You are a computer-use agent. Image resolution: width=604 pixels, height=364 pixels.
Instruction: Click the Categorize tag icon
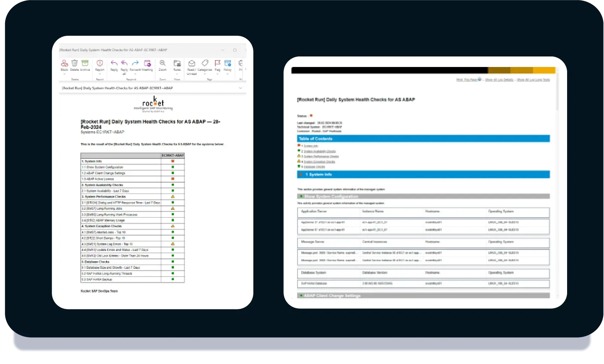pyautogui.click(x=205, y=63)
